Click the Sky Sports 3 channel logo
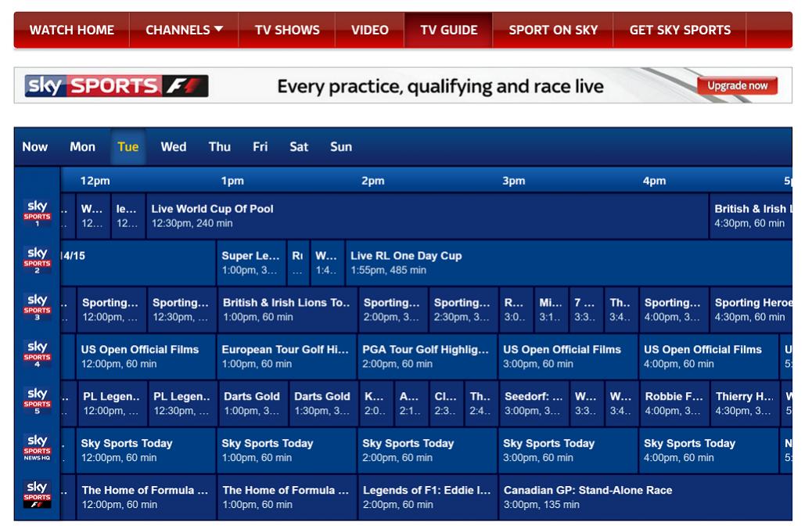 38,308
